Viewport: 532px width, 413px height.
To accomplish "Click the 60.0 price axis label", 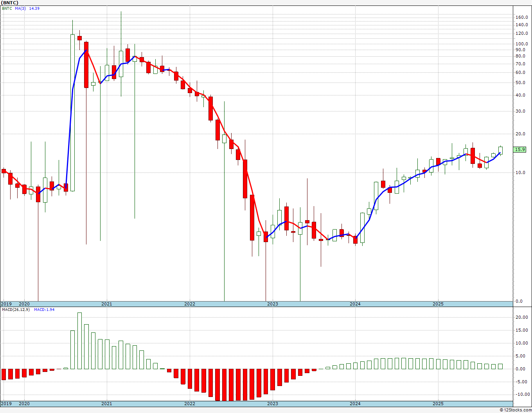I will pyautogui.click(x=520, y=72).
